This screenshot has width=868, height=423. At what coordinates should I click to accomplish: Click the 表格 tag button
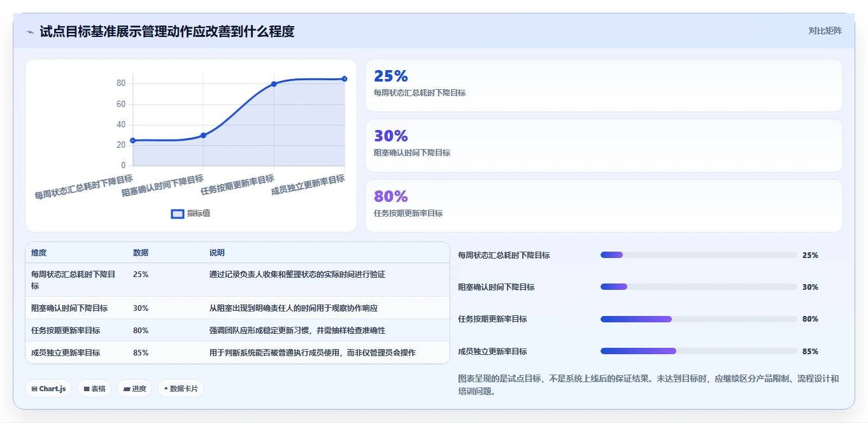tap(94, 389)
